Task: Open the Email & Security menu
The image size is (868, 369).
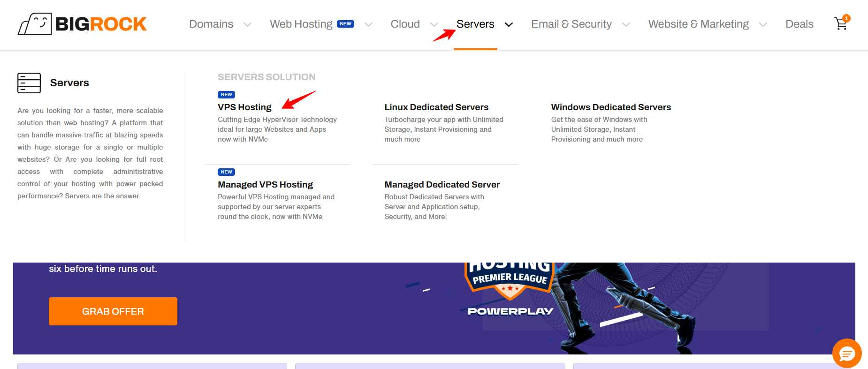Action: coord(571,24)
